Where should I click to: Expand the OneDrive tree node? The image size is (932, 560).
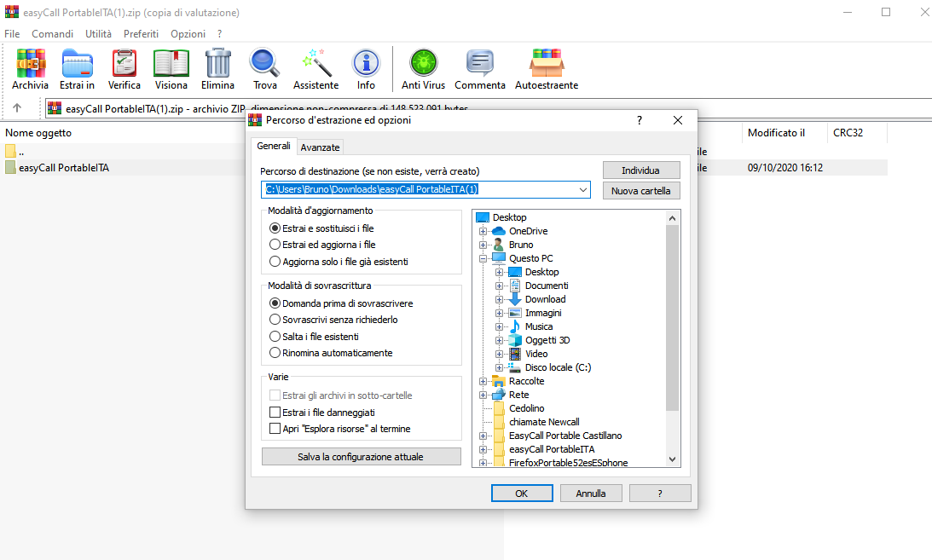click(x=483, y=231)
